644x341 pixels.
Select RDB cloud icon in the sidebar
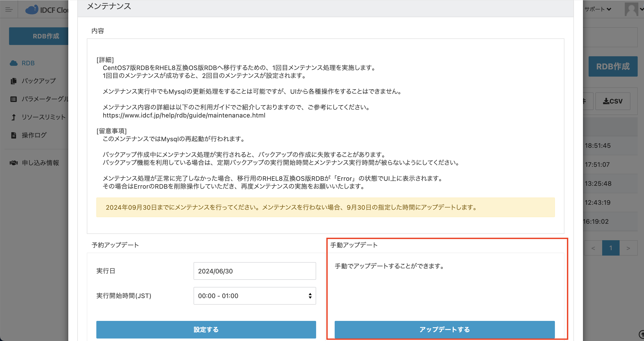click(13, 63)
